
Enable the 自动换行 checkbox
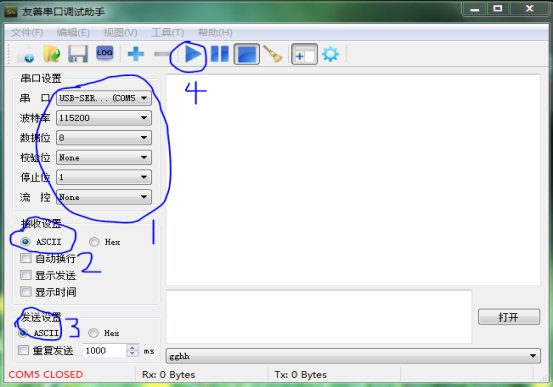(x=25, y=258)
